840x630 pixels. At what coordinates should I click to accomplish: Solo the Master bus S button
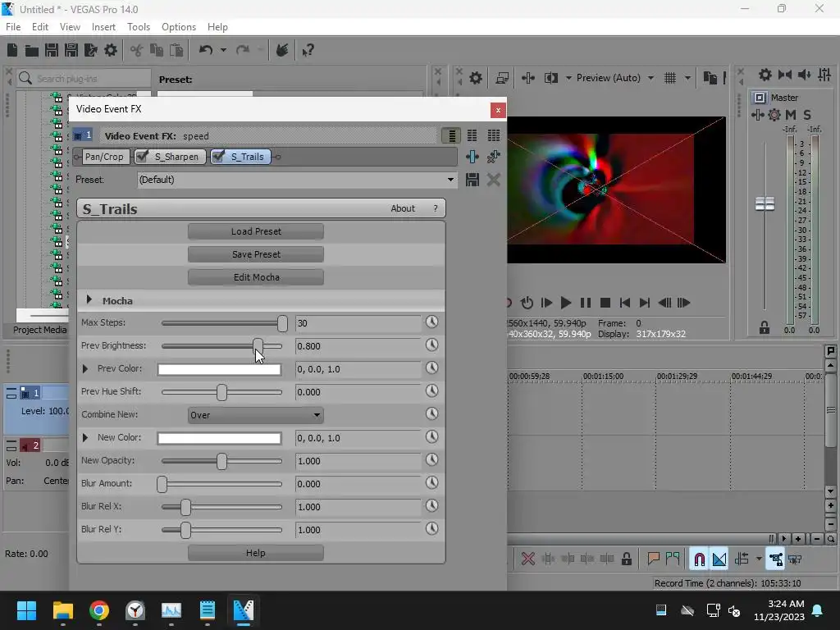click(x=807, y=115)
